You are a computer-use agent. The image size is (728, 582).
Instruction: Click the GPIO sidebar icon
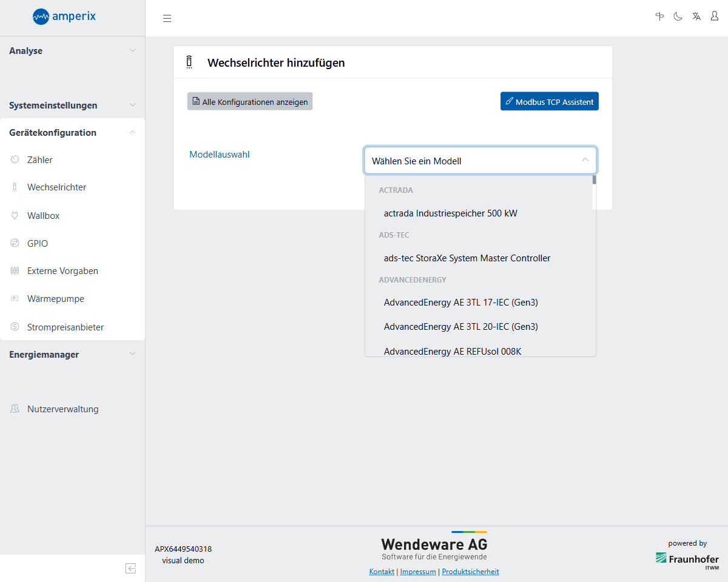tap(15, 244)
